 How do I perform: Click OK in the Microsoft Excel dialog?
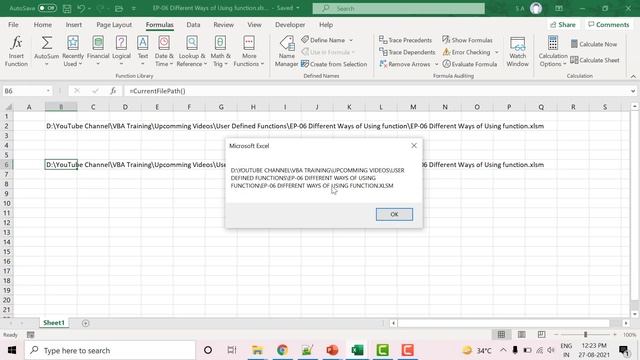pyautogui.click(x=394, y=214)
